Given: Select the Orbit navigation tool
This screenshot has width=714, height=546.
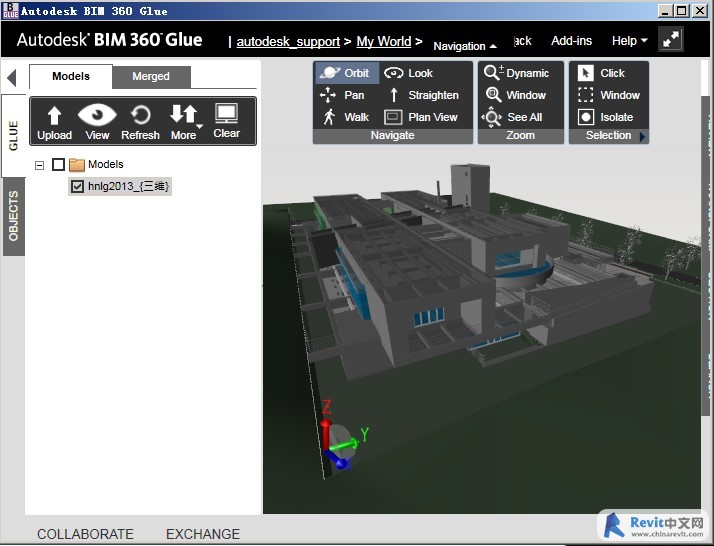Looking at the screenshot, I should [x=345, y=73].
